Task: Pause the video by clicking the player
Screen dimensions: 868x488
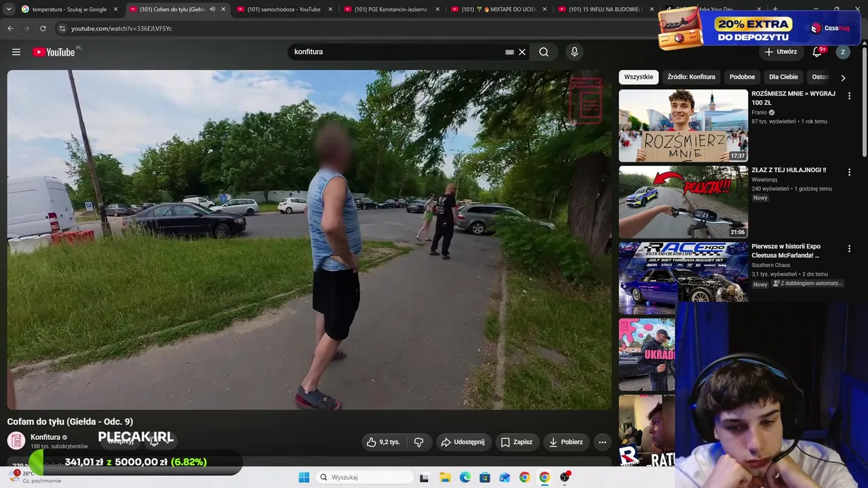Action: (x=309, y=240)
